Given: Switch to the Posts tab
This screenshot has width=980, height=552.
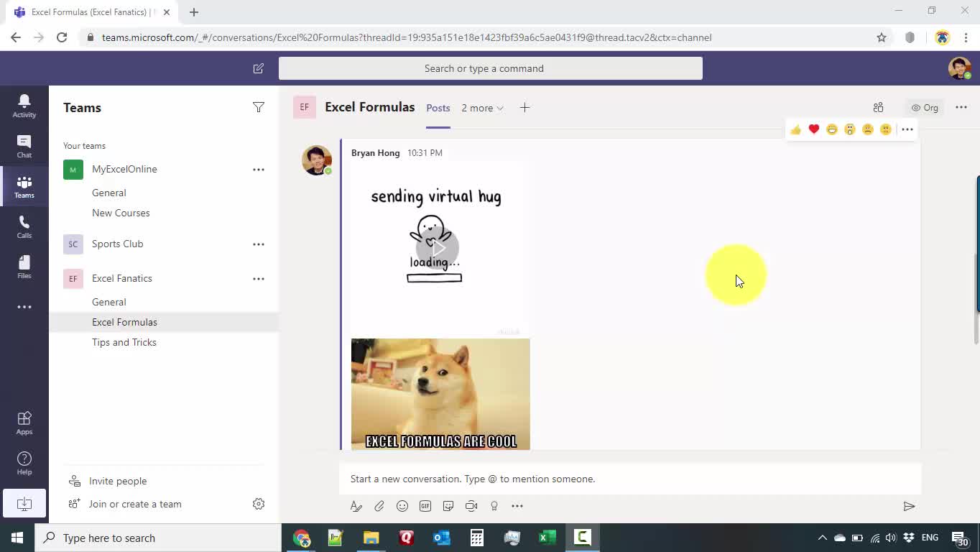Looking at the screenshot, I should point(438,108).
